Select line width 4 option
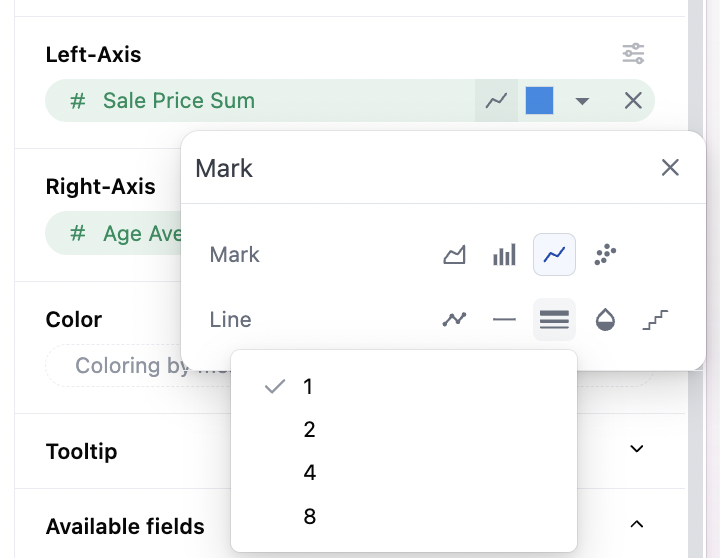This screenshot has width=720, height=558. [310, 473]
